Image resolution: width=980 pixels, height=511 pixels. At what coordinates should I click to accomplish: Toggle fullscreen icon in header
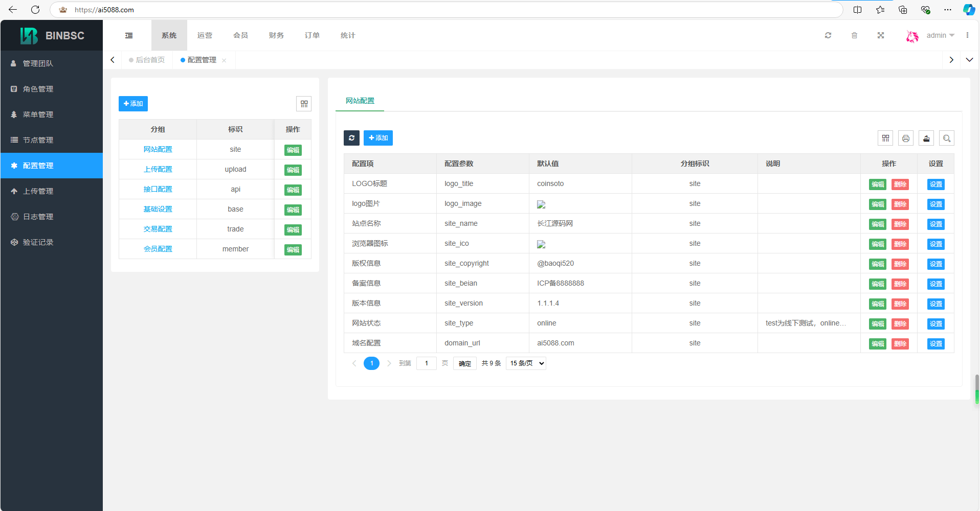point(881,35)
